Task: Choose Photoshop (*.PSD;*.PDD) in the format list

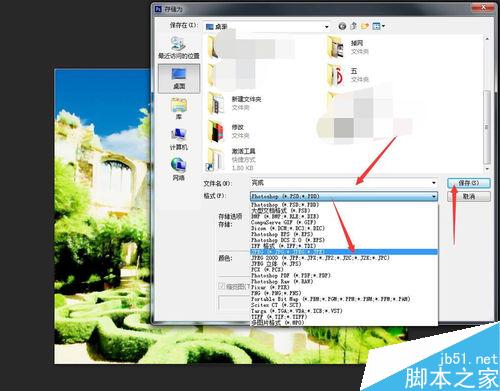Action: coord(344,205)
